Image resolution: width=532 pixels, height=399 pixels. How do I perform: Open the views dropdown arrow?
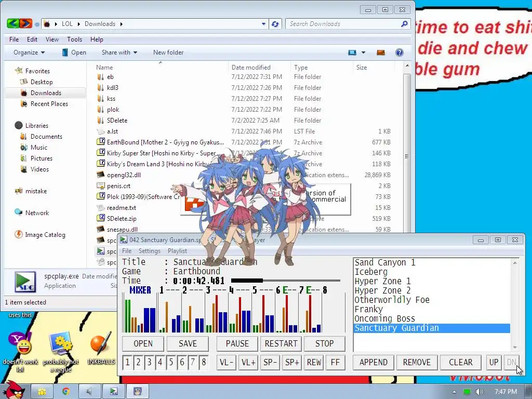pos(363,52)
